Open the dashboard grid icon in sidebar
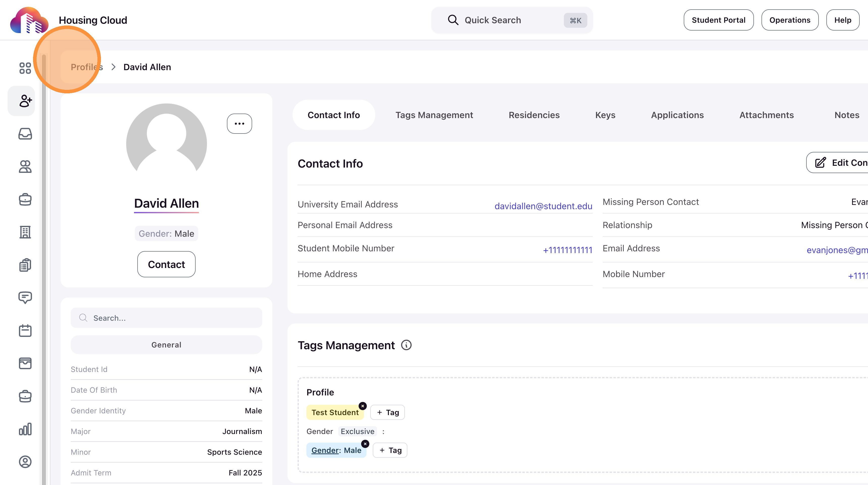 point(25,68)
